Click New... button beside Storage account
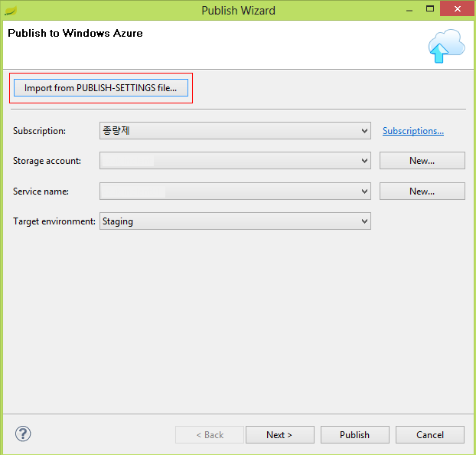The width and height of the screenshot is (476, 455). (422, 161)
